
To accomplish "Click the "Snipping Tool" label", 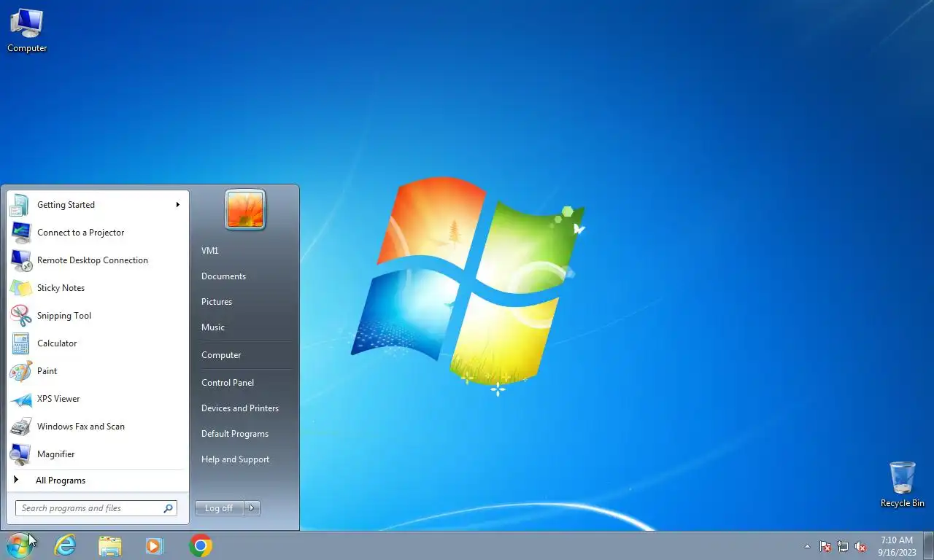I will click(64, 316).
